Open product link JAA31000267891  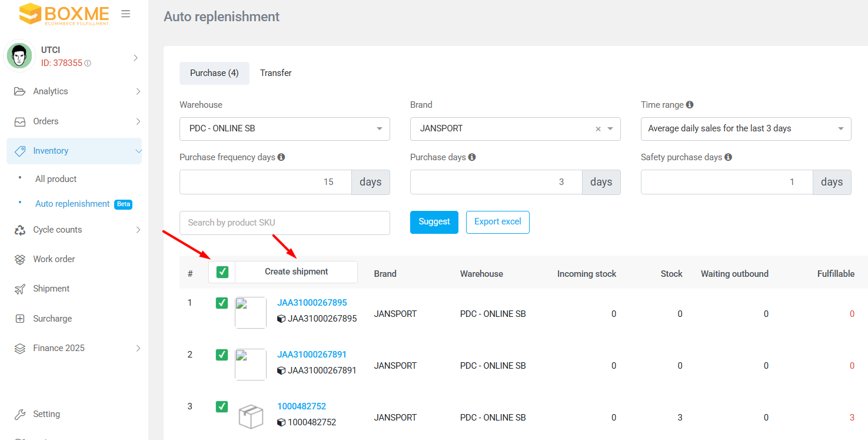(312, 355)
